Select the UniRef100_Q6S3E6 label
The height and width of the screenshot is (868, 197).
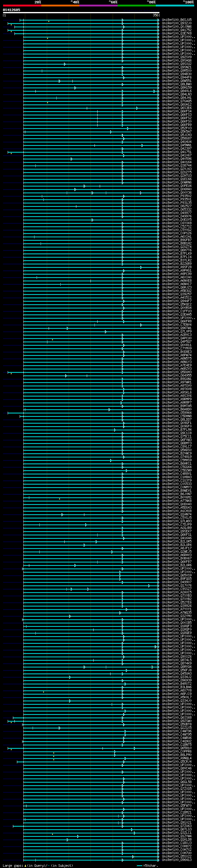point(177,108)
